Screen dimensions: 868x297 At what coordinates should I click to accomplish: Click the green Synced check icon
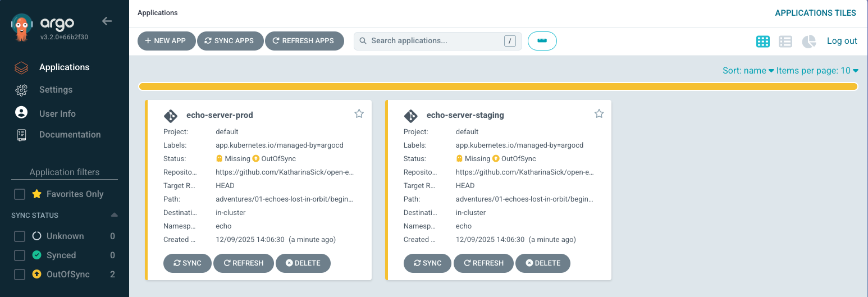point(36,255)
